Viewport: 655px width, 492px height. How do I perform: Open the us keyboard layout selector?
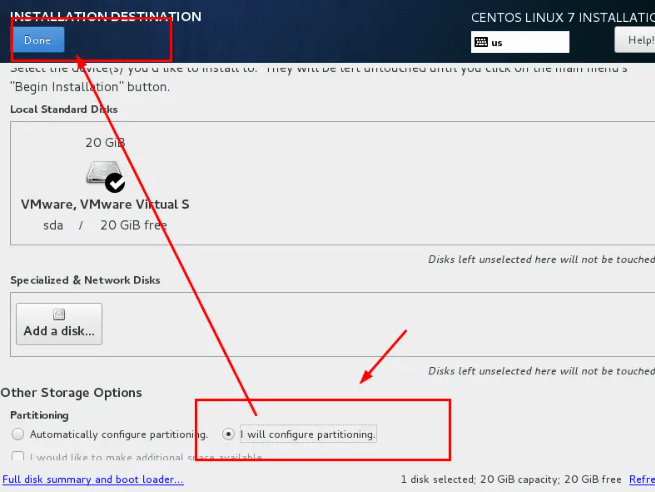coord(520,42)
